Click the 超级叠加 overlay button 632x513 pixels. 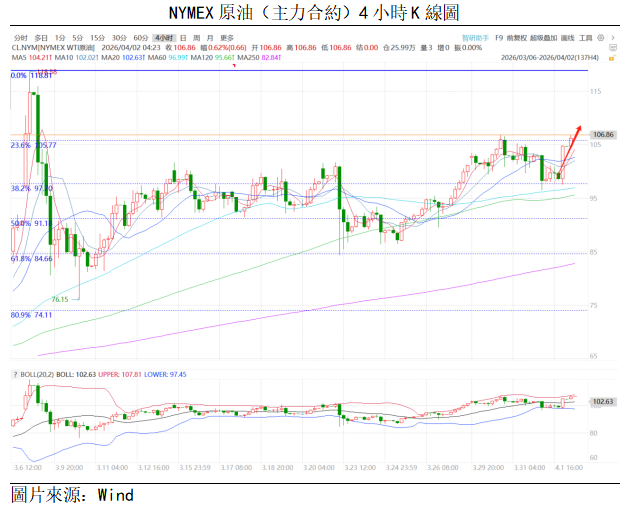[542, 37]
